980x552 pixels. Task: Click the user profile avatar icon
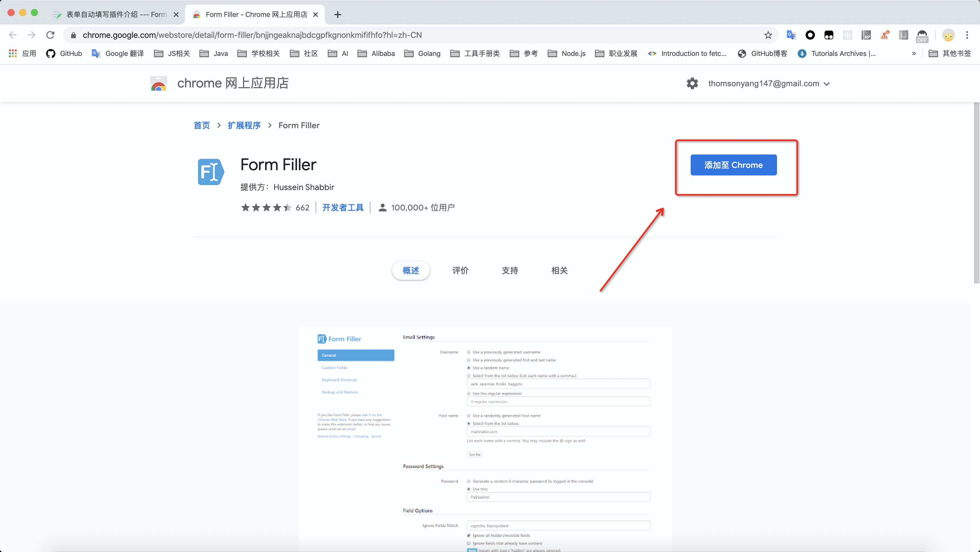948,35
